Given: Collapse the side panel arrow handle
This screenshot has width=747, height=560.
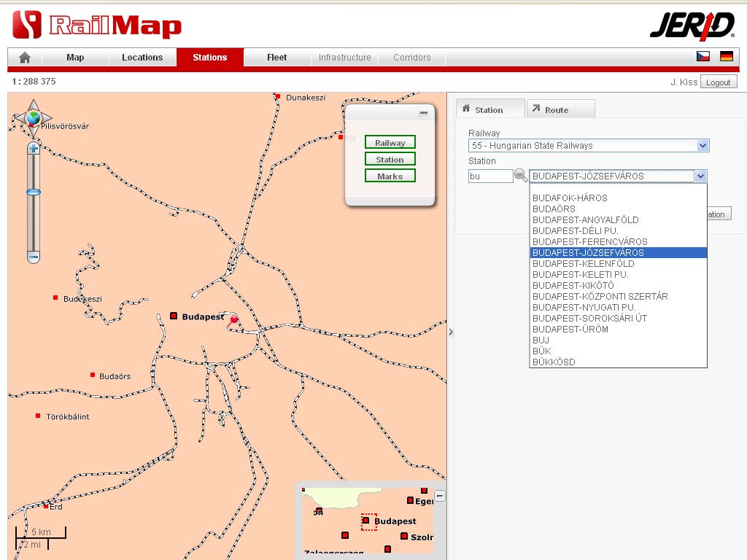Looking at the screenshot, I should pyautogui.click(x=451, y=332).
